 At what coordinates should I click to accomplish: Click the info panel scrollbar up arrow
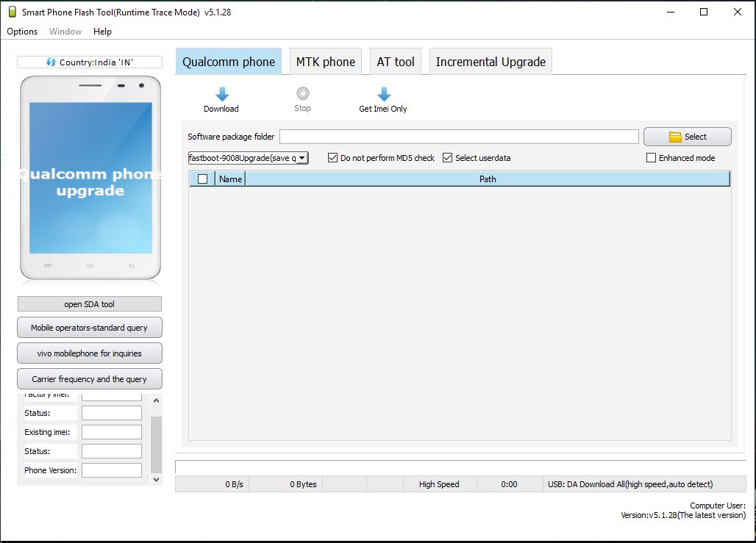(156, 401)
